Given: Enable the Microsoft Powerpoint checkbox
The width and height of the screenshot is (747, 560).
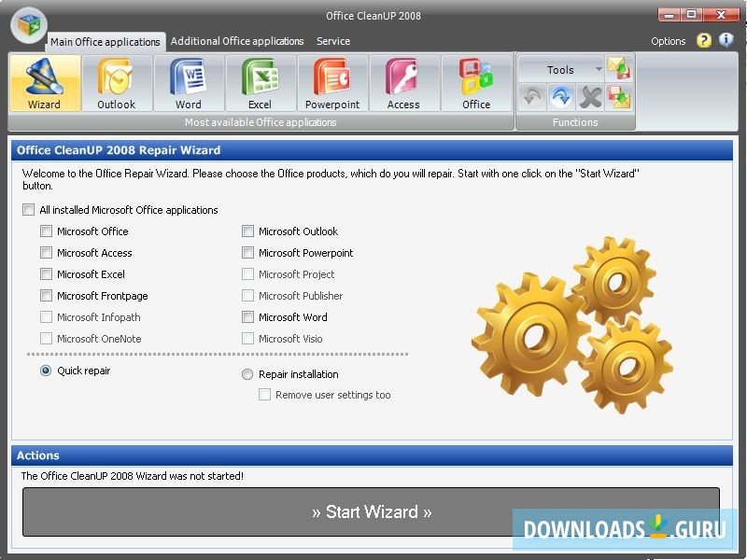Looking at the screenshot, I should click(x=247, y=253).
